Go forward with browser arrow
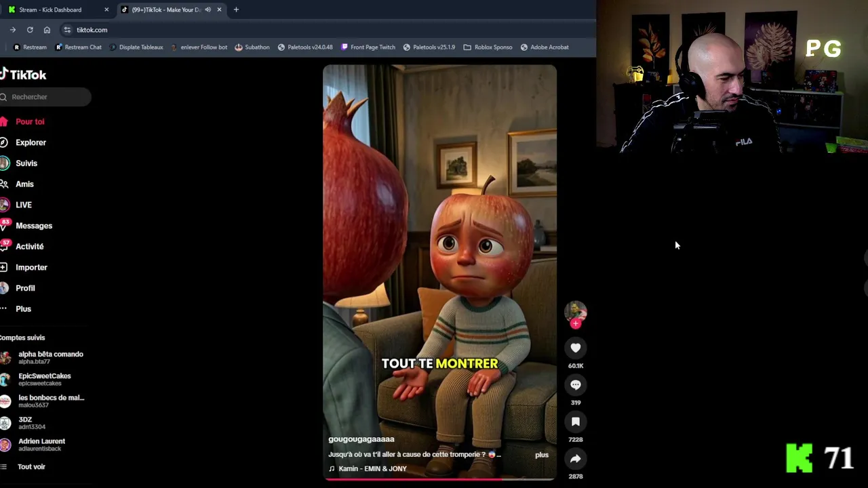868x488 pixels. 13,30
